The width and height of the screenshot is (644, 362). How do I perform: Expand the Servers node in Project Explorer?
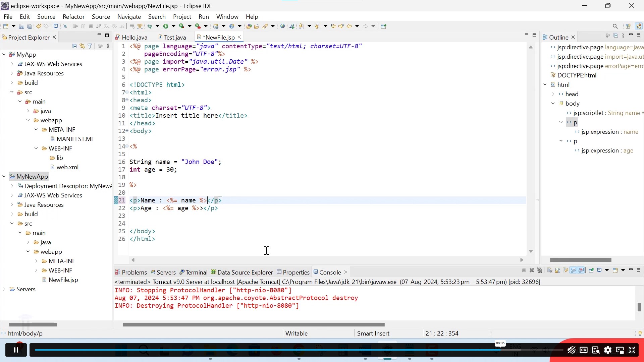pos(4,289)
